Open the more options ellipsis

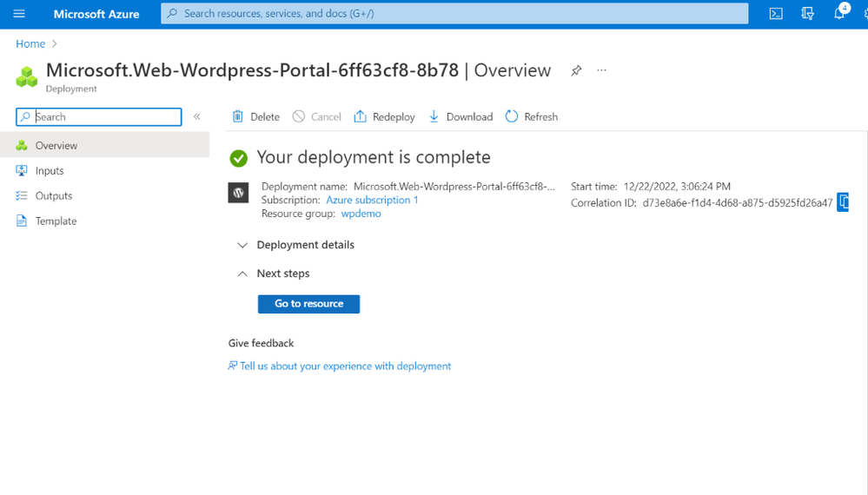click(602, 70)
